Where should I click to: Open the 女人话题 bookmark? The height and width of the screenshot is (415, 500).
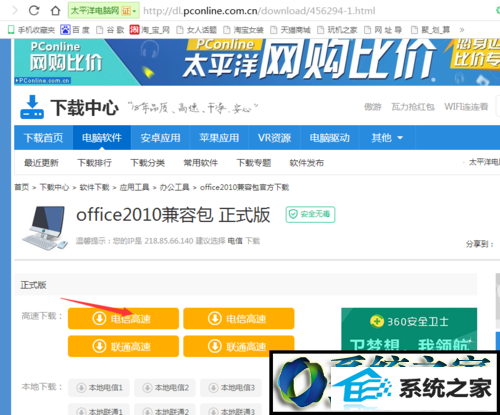tap(196, 30)
